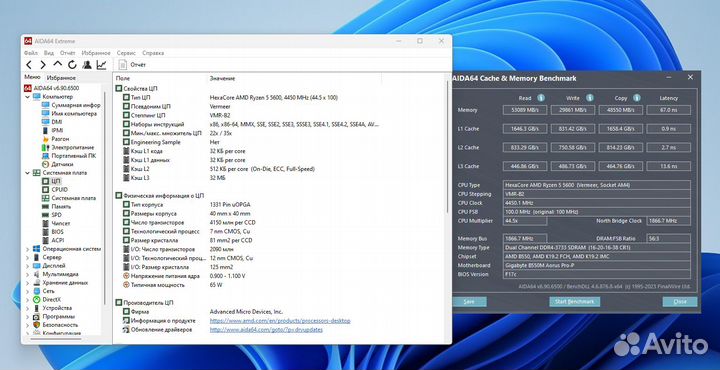This screenshot has height=370, width=720.
Task: Select the IPMI tree item
Action: pyautogui.click(x=52, y=130)
